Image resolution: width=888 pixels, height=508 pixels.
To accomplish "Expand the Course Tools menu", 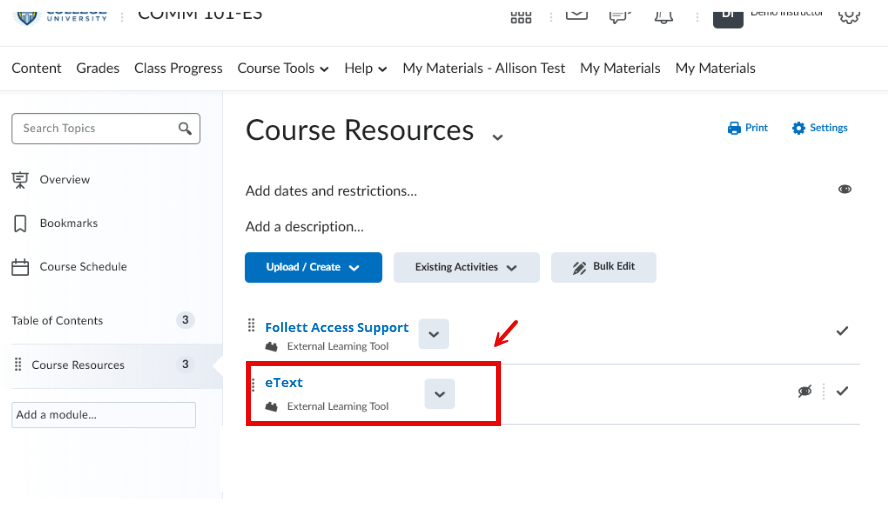I will click(x=283, y=69).
